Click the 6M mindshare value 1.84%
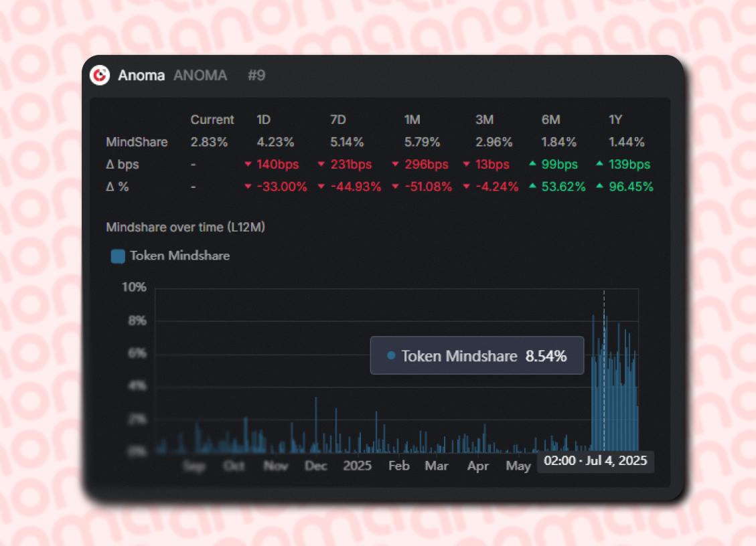This screenshot has width=756, height=546. point(559,142)
